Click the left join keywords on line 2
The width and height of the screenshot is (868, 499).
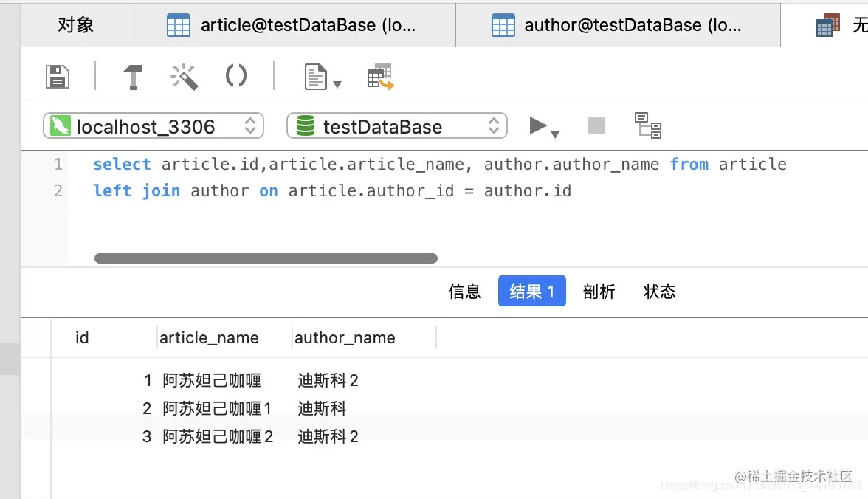(137, 190)
